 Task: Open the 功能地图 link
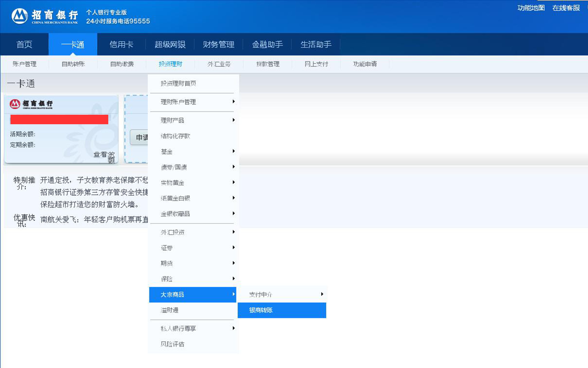[531, 8]
